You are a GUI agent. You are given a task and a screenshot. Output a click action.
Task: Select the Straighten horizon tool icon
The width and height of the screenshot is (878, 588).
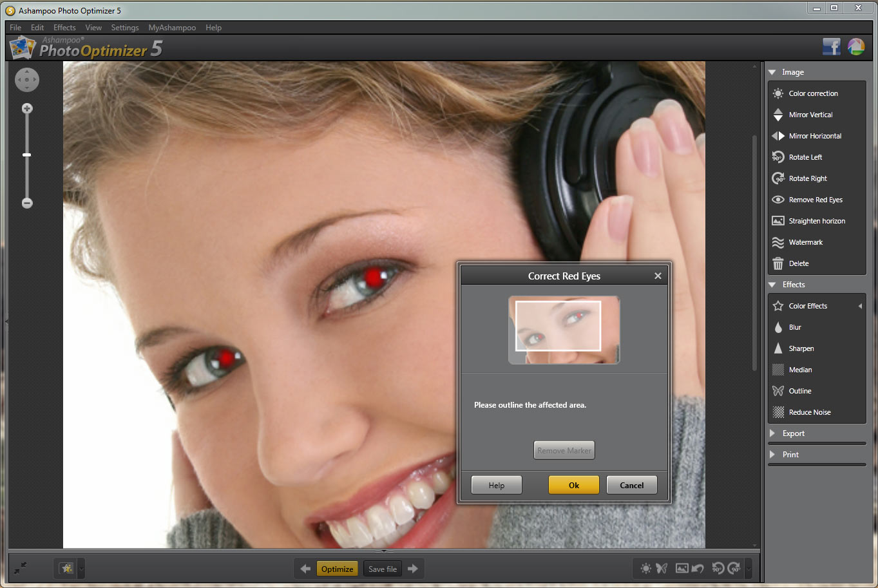pos(778,221)
